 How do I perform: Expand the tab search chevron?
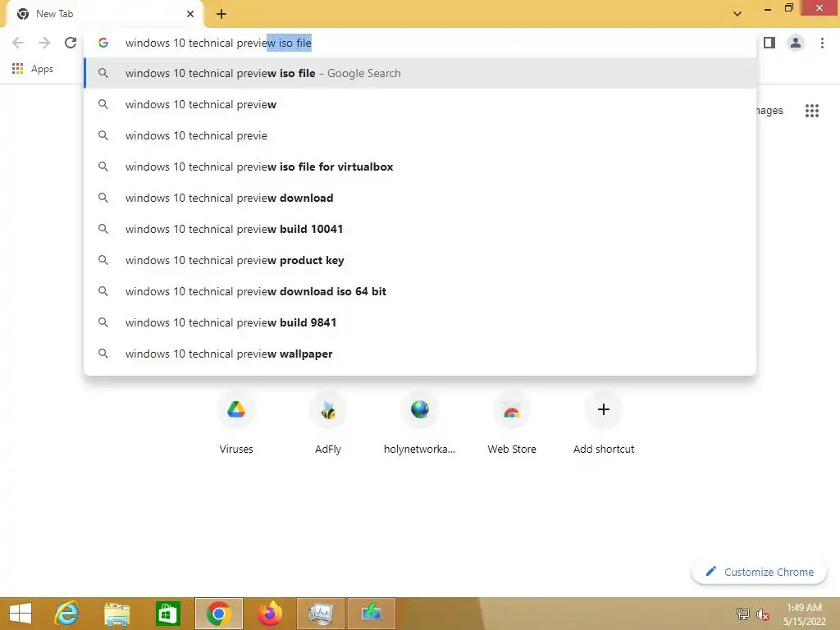[737, 14]
